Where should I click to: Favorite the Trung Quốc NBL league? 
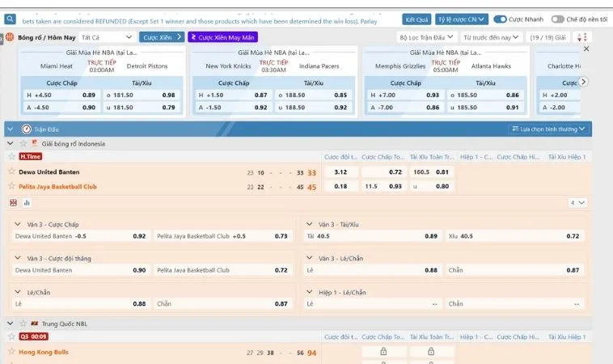(23, 324)
